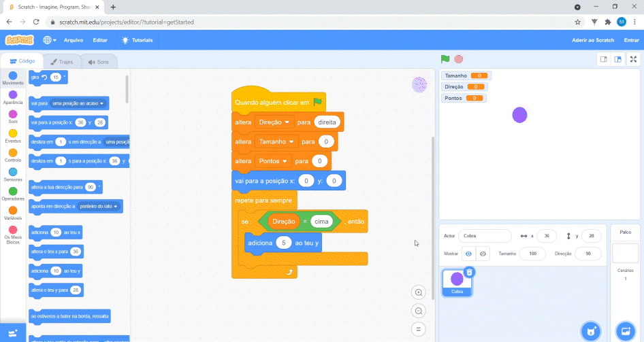Open the Editar menu

[100, 40]
